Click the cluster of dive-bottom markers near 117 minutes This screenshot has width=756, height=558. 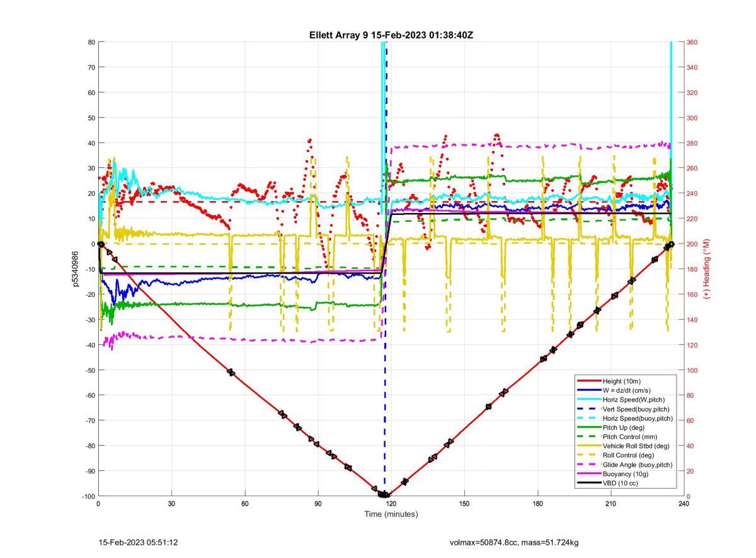coord(383,495)
